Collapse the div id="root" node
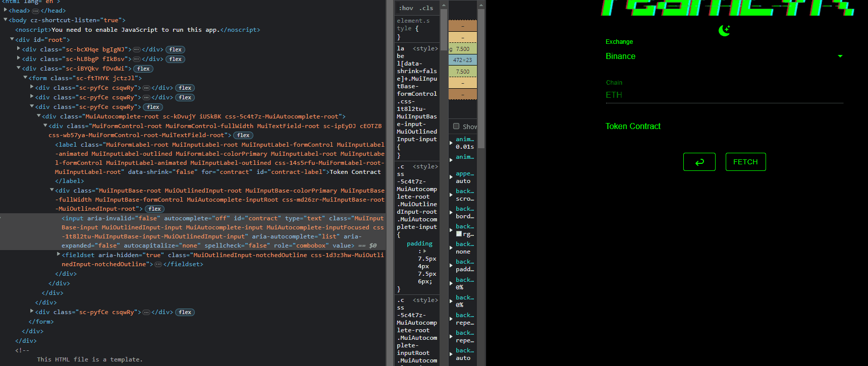The image size is (868, 366). [x=12, y=40]
